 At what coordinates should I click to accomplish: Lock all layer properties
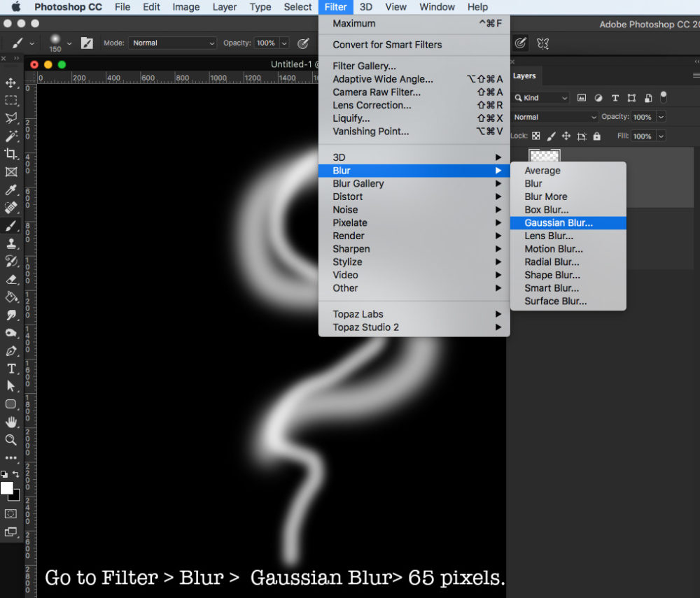click(x=597, y=136)
